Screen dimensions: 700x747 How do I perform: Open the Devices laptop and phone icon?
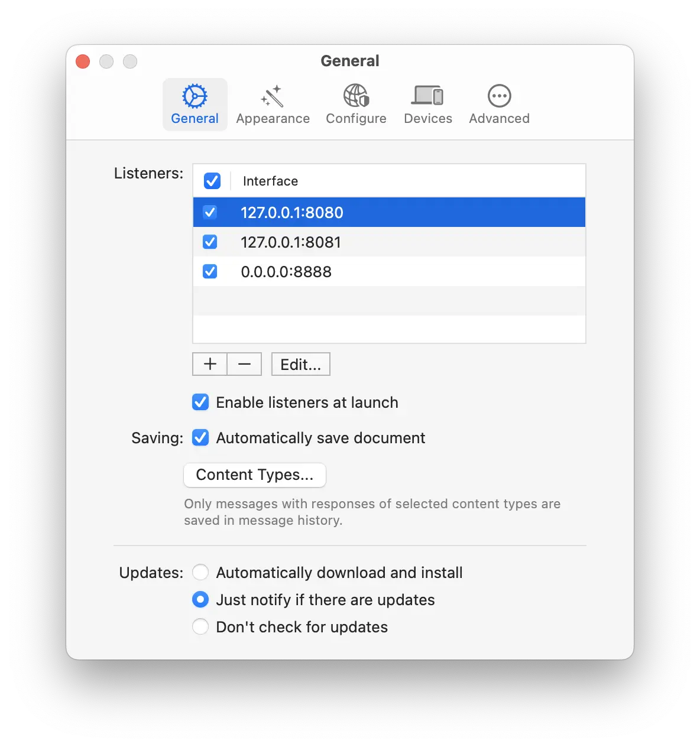pyautogui.click(x=427, y=96)
